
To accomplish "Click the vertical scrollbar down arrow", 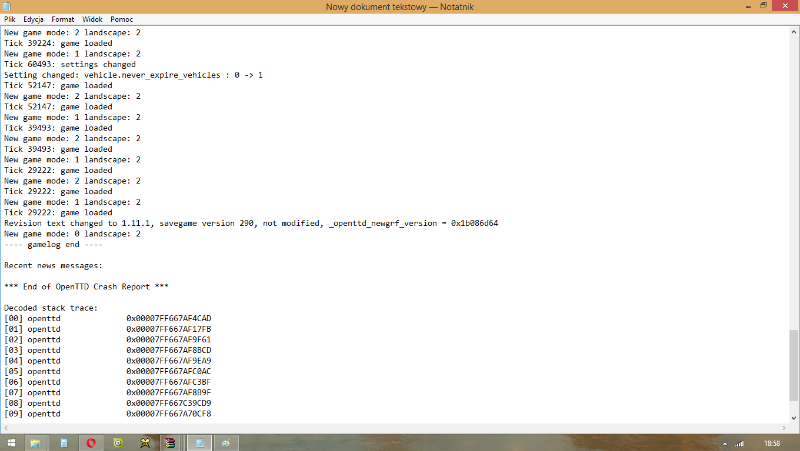I will 793,418.
